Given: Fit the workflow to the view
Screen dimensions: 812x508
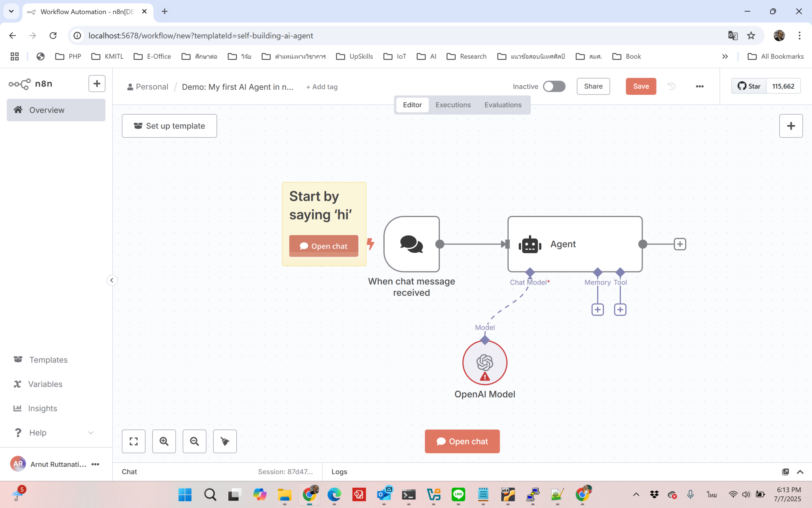Looking at the screenshot, I should click(134, 441).
